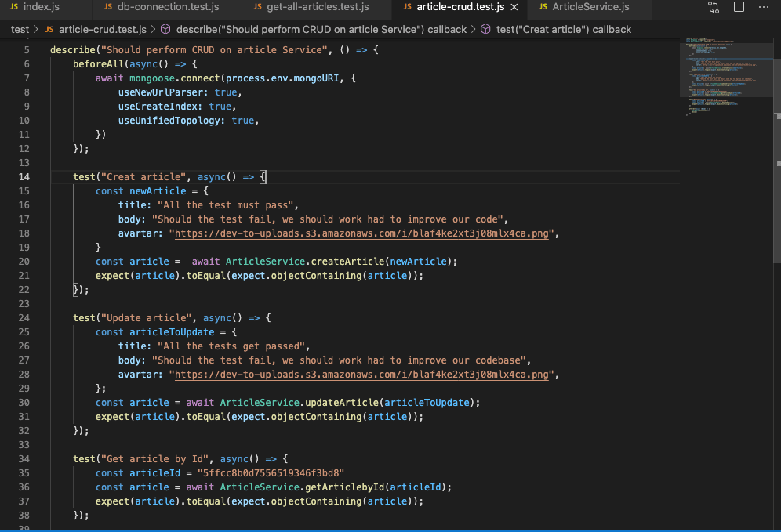Screen dimensions: 781x532
Task: Open the get-all-articles.test.js tab
Action: point(317,7)
